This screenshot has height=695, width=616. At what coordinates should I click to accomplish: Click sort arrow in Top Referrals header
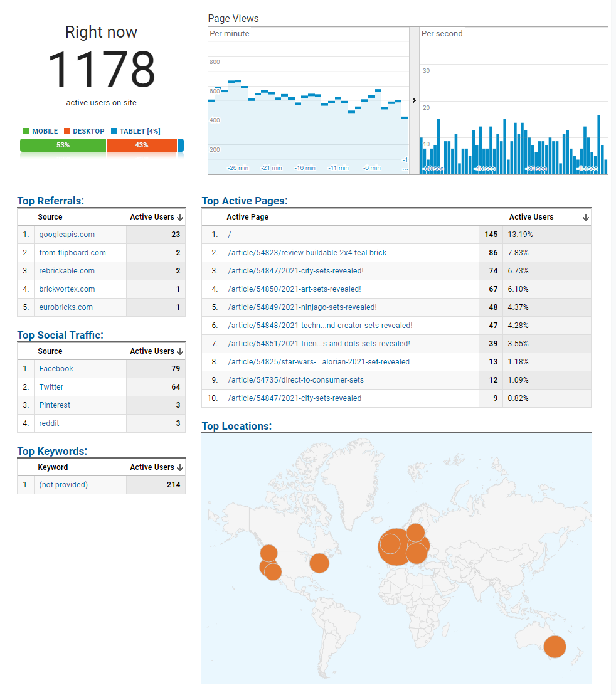180,217
